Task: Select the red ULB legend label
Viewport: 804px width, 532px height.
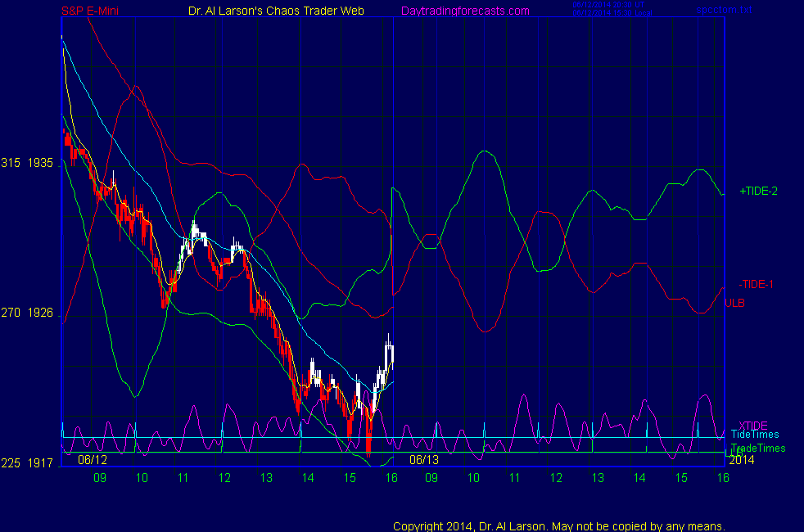Action: pyautogui.click(x=734, y=303)
